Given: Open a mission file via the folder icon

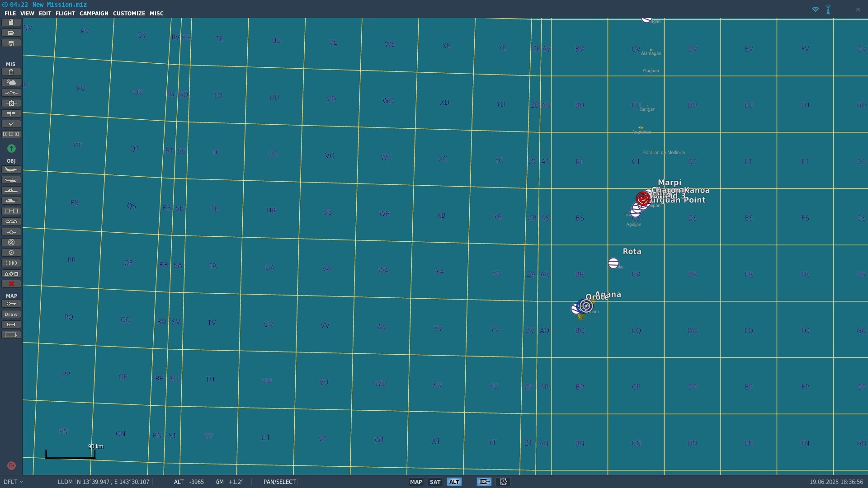Looking at the screenshot, I should tap(11, 33).
